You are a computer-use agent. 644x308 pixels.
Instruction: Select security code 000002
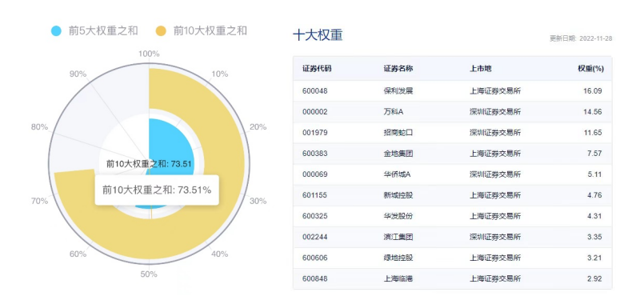click(x=314, y=112)
